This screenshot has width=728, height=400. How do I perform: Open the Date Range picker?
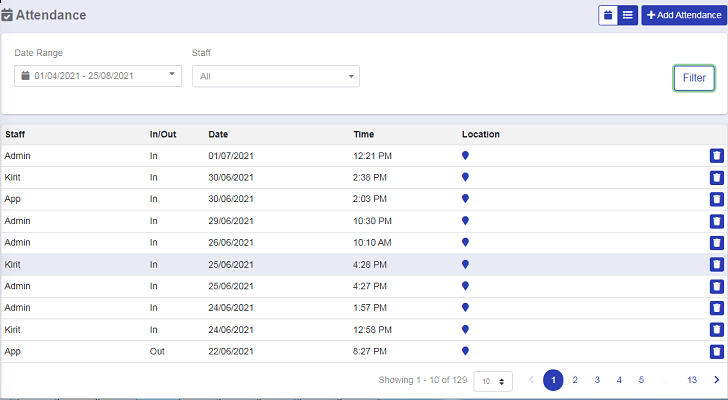pos(97,75)
